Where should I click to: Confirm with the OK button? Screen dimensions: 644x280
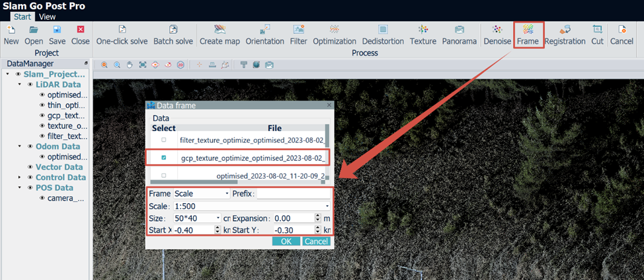click(x=286, y=242)
